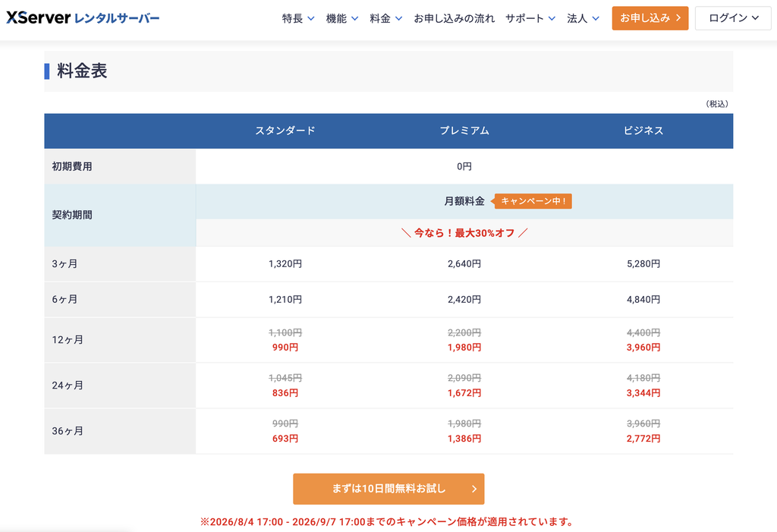Screen dimensions: 777x532
Task: Expand the サポート navigation menu
Action: 530,18
